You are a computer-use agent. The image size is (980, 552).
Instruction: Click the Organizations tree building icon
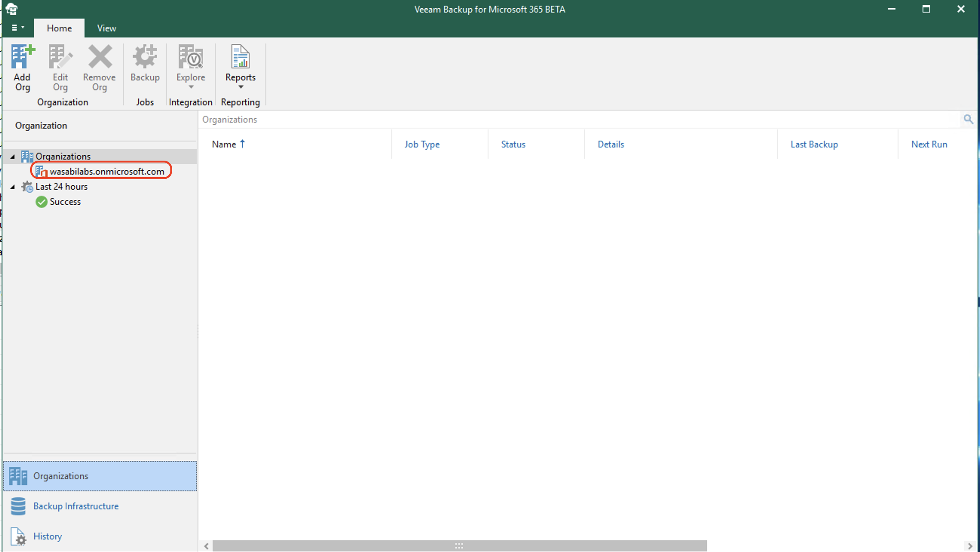[27, 156]
